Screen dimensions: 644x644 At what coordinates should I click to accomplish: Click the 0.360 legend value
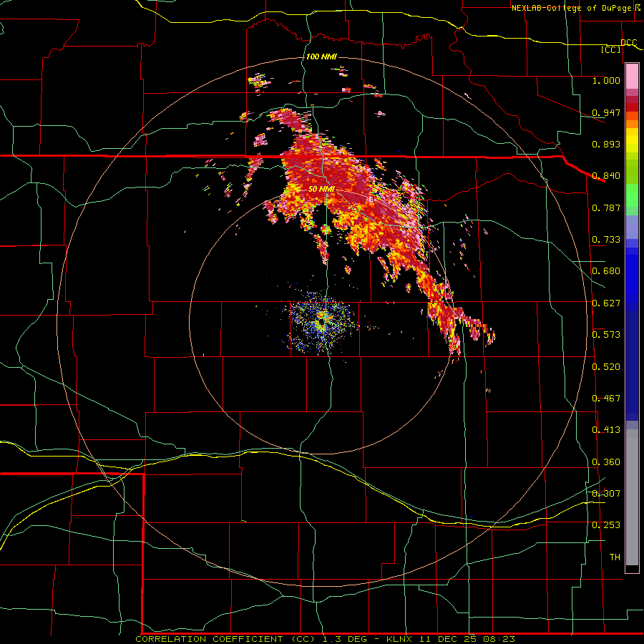[606, 462]
